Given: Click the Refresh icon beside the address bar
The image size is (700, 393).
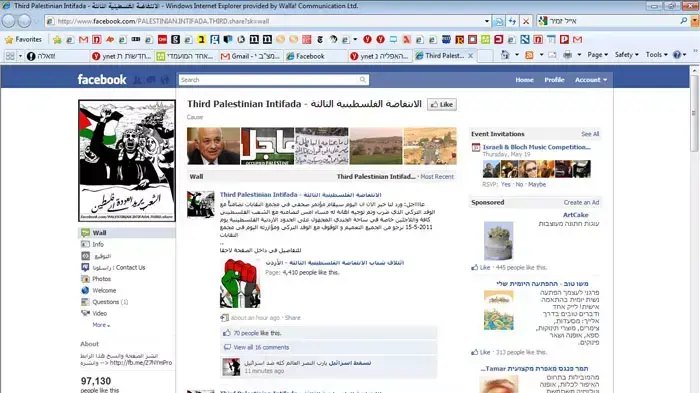Looking at the screenshot, I should (x=512, y=21).
